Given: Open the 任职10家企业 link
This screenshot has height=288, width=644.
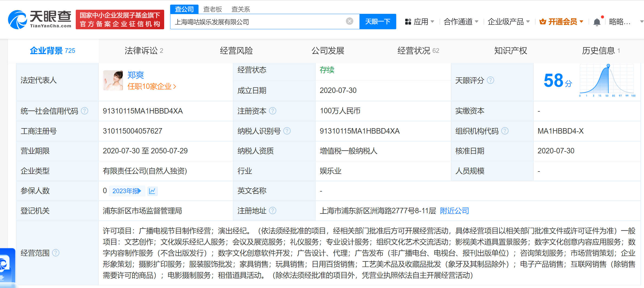Looking at the screenshot, I should pyautogui.click(x=151, y=86).
